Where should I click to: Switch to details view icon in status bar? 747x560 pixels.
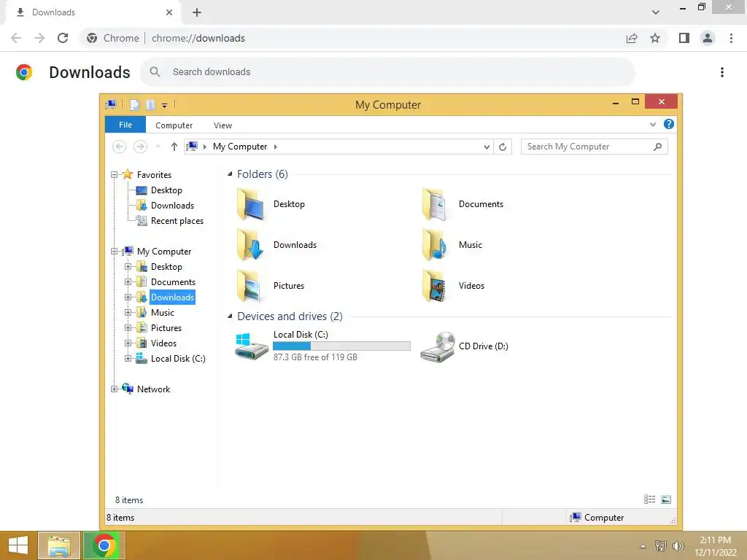649,499
